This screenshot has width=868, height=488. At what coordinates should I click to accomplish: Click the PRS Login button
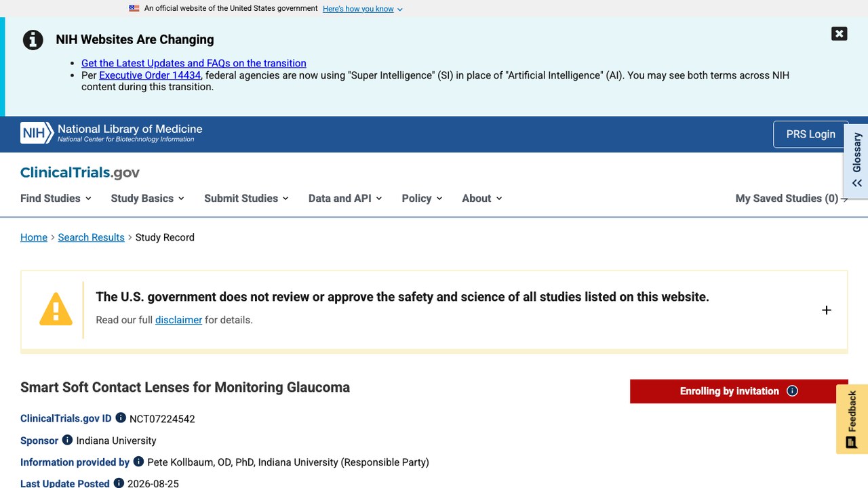click(x=810, y=134)
